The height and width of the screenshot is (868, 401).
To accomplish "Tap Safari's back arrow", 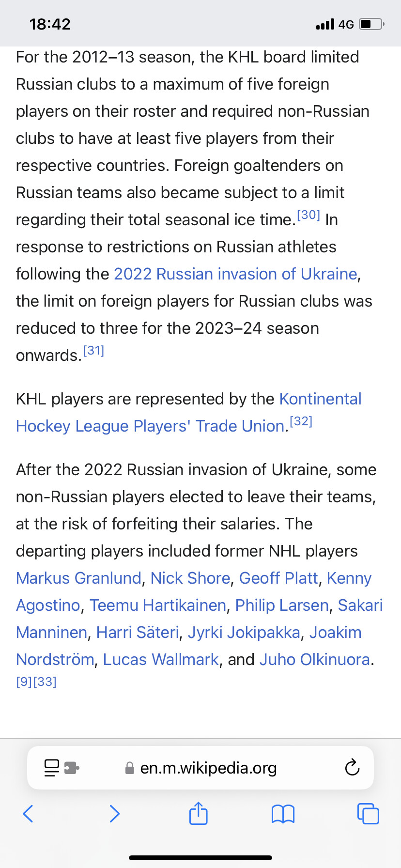I will [28, 814].
